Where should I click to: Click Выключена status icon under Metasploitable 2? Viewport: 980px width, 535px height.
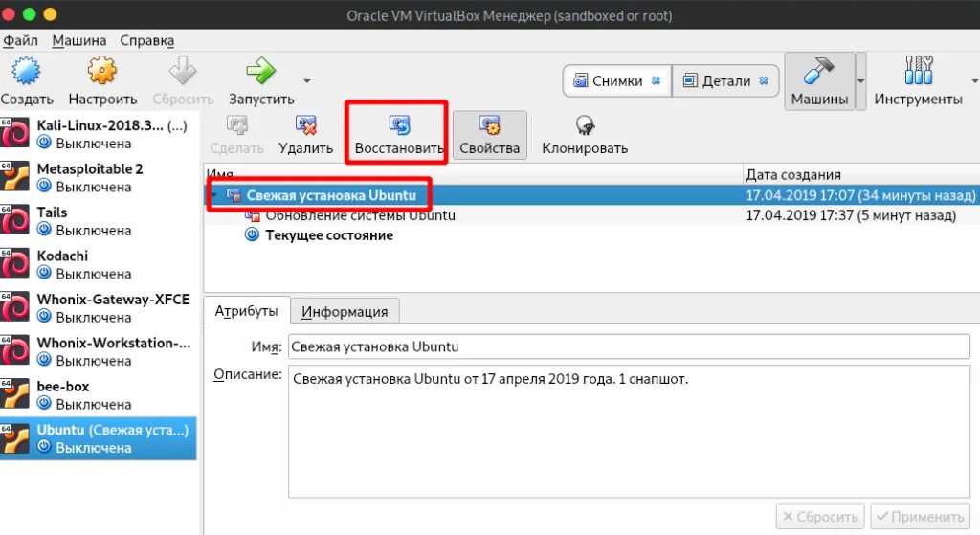(x=44, y=187)
